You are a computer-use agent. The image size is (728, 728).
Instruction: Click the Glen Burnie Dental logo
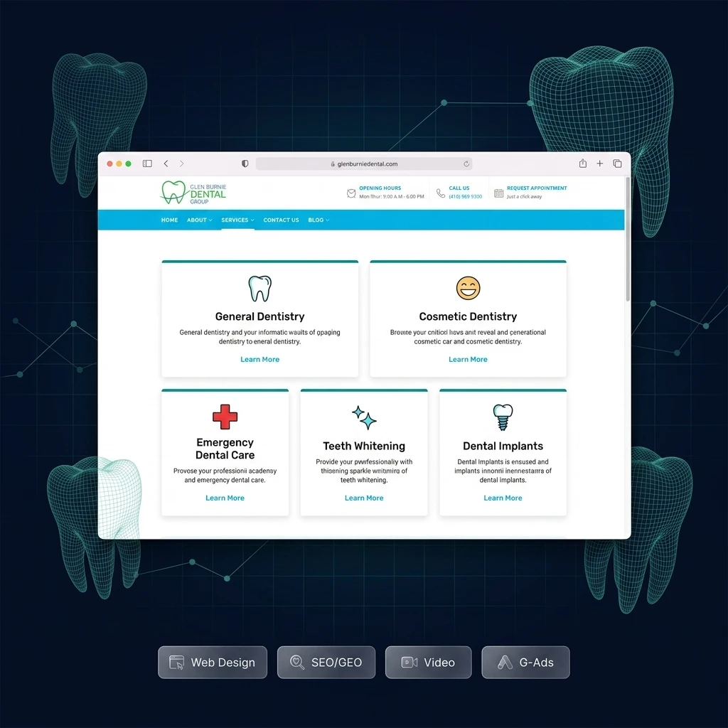click(193, 193)
